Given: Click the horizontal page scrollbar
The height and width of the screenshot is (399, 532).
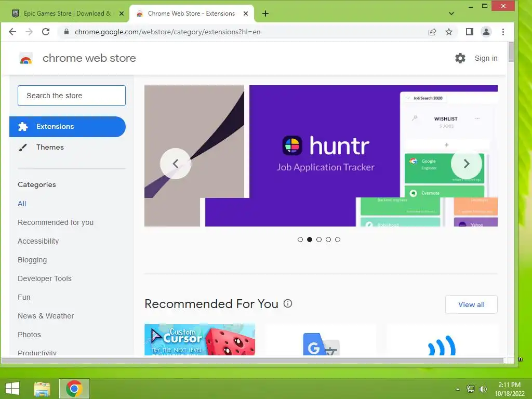Looking at the screenshot, I should pos(252,361).
